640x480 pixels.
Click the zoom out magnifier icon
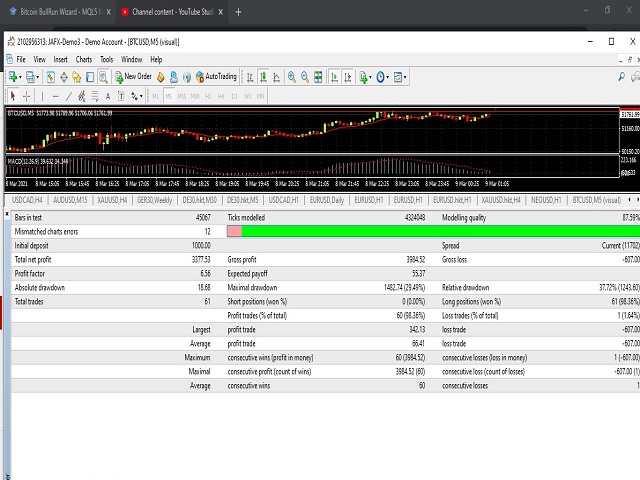(304, 76)
